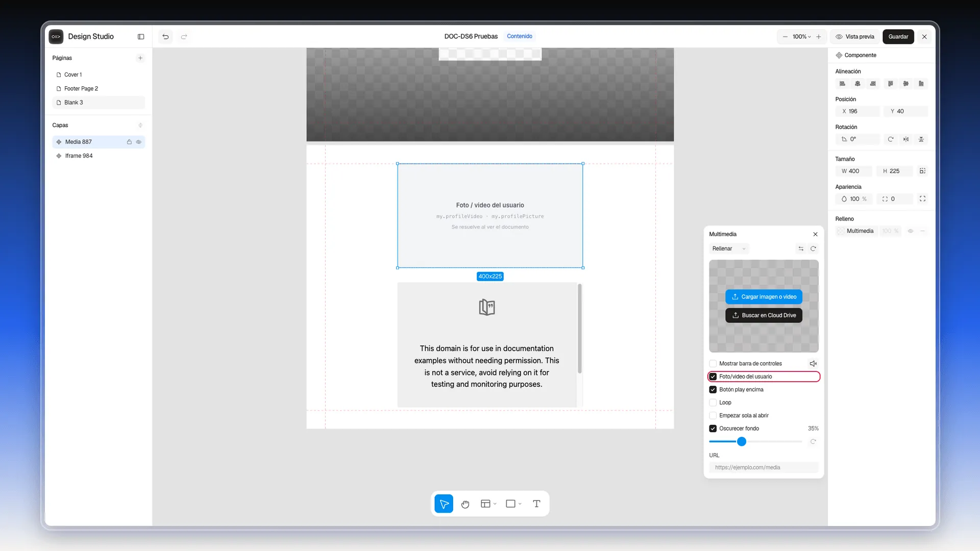Expand the layout tool dropdown arrow
980x551 pixels.
point(495,504)
